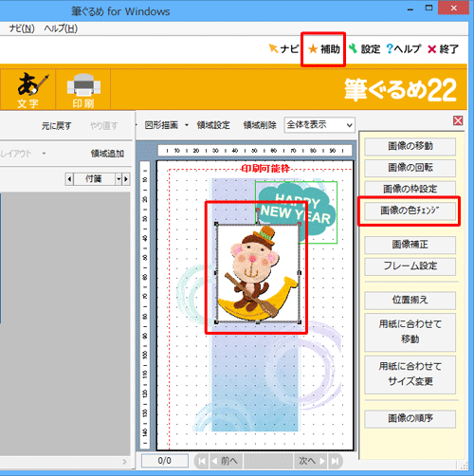
Task: Click 画像補正 button
Action: (410, 245)
